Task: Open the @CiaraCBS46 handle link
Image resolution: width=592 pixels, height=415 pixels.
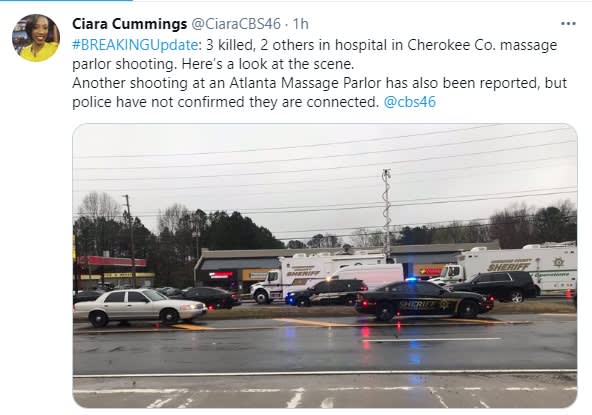Action: 236,24
